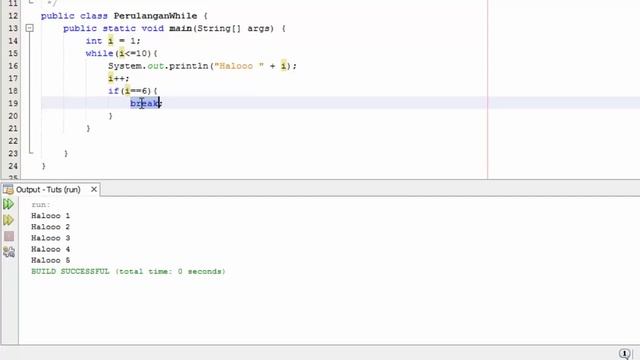Click the int i = 1 declaration
The height and width of the screenshot is (360, 640).
click(x=113, y=41)
